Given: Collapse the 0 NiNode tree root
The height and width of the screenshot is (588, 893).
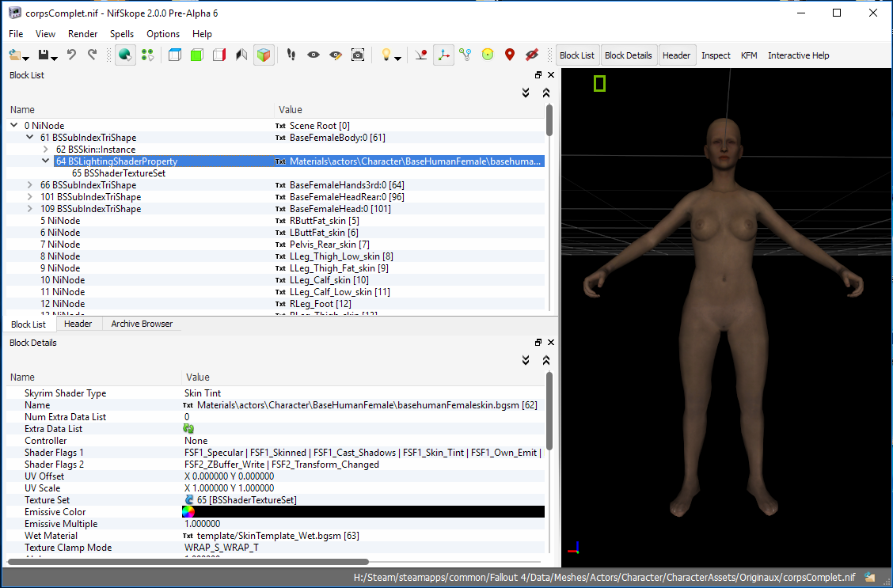Looking at the screenshot, I should (x=14, y=125).
